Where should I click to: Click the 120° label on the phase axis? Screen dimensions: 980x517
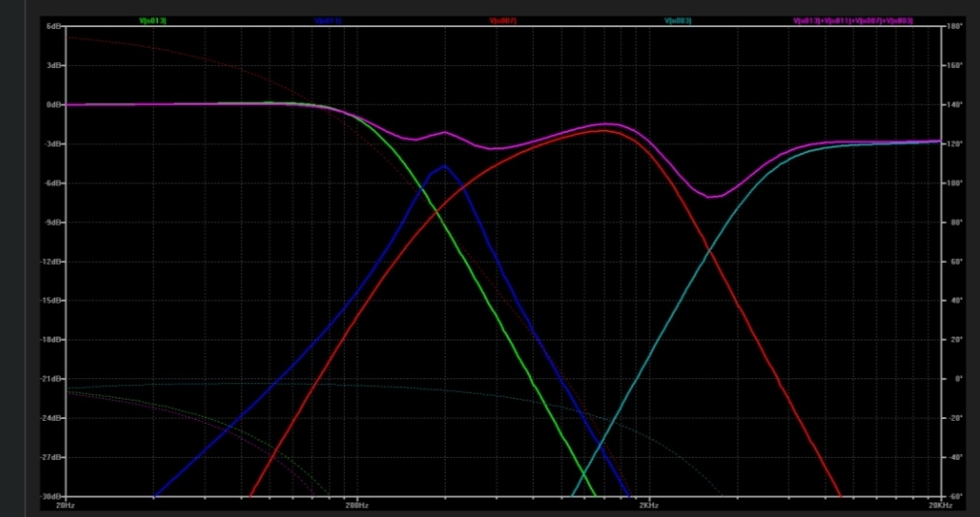click(x=955, y=144)
